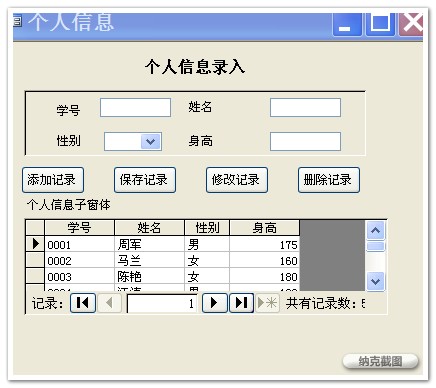Viewport: 436px width, 388px height.
Task: Click the name cell 陈艳
Action: point(149,276)
